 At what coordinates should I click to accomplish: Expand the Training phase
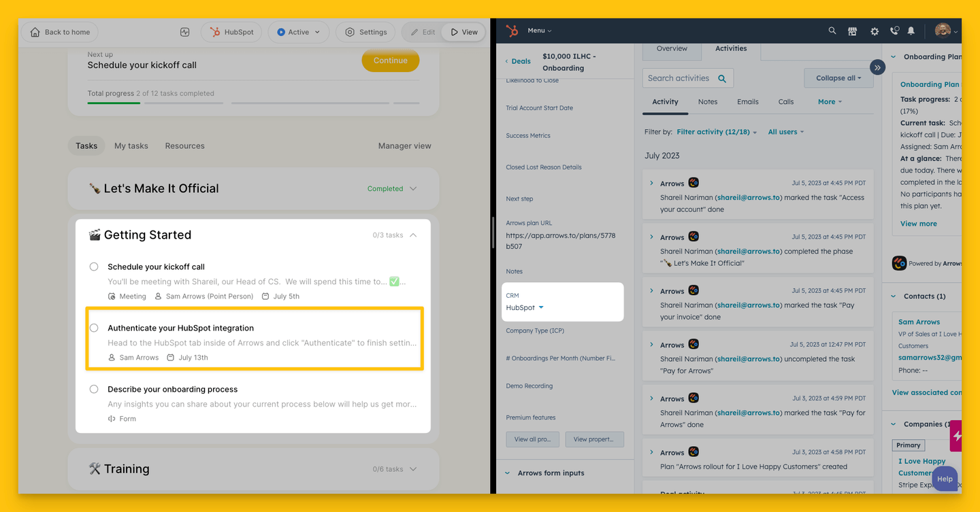point(413,469)
